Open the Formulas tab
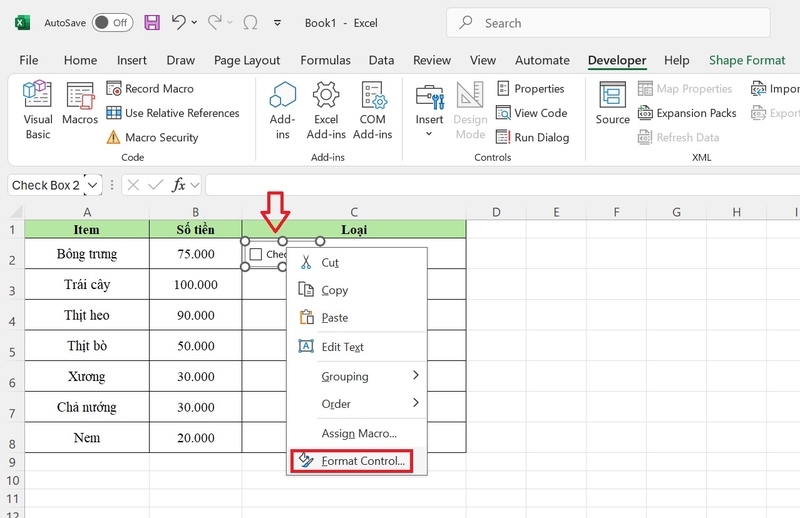Screen dimensions: 800x518 [326, 60]
